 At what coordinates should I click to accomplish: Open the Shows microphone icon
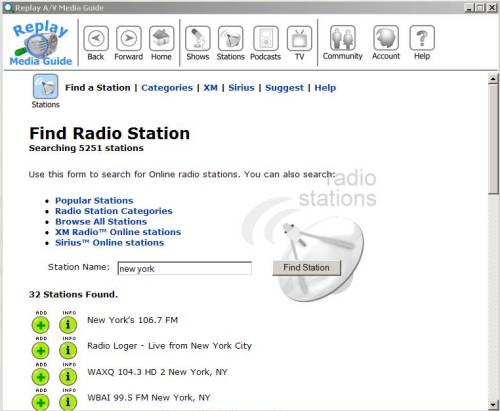(x=198, y=38)
